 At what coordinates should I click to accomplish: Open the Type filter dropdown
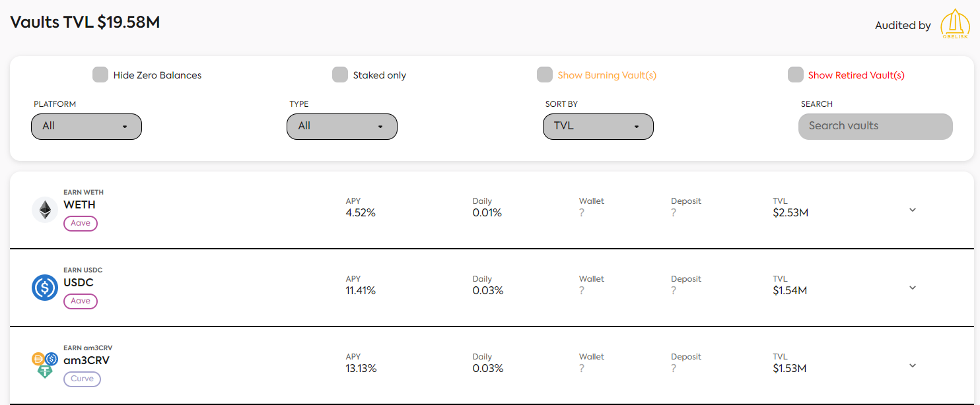click(x=342, y=126)
